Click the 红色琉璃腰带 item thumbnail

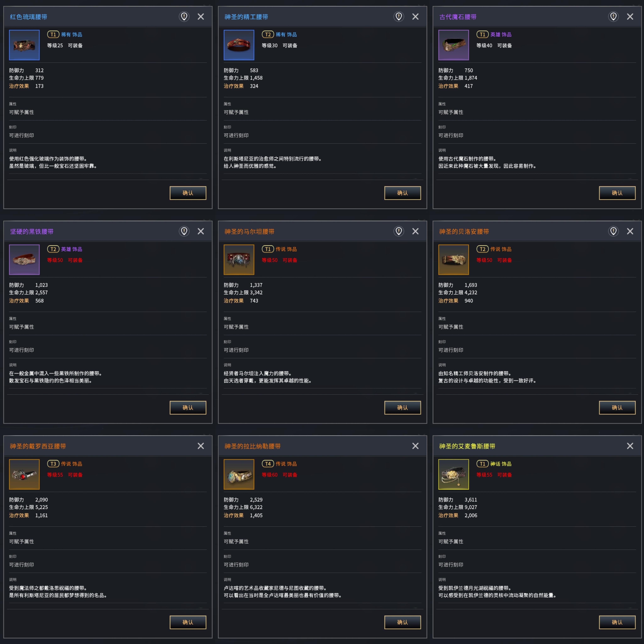tap(24, 45)
